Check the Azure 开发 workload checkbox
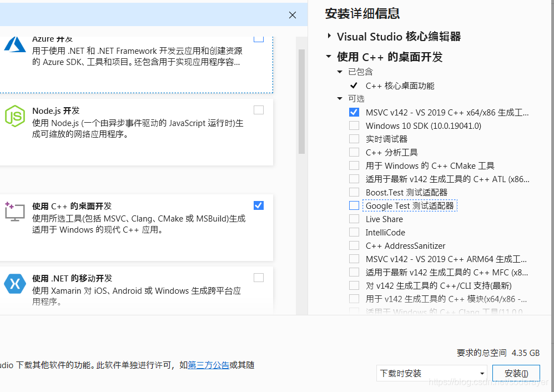This screenshot has height=392, width=554. coord(259,38)
